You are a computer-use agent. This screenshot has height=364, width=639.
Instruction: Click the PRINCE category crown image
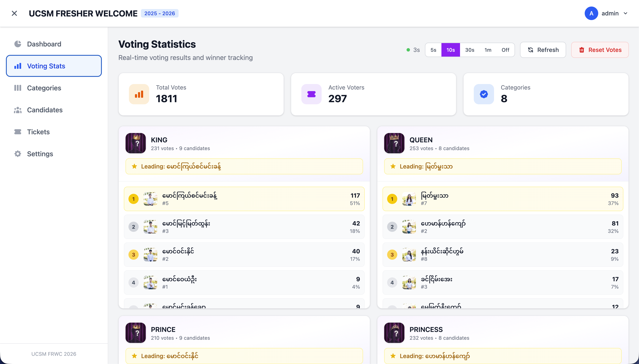136,333
